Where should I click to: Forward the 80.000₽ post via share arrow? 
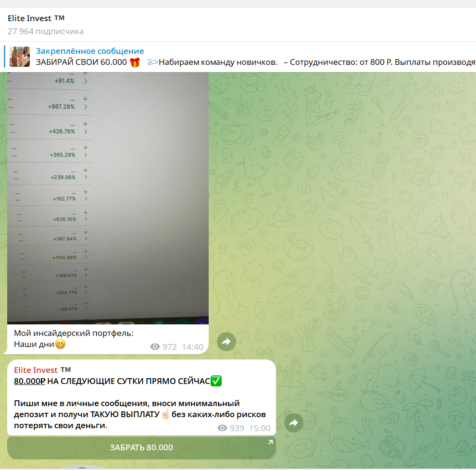(x=294, y=423)
